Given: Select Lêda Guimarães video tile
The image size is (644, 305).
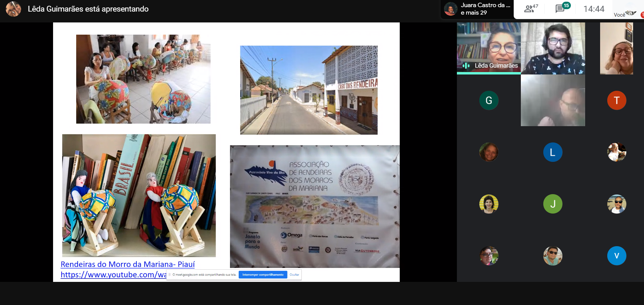Looking at the screenshot, I should (x=489, y=48).
